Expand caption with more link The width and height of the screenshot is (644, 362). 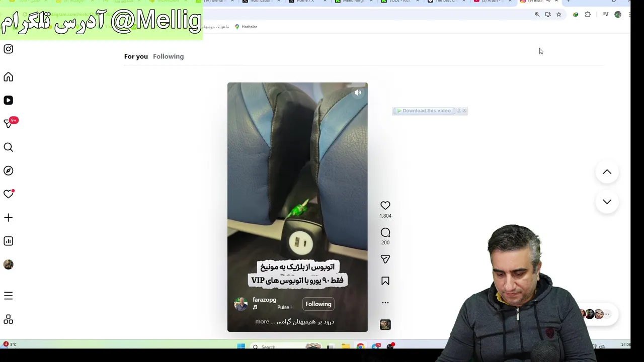tap(262, 322)
